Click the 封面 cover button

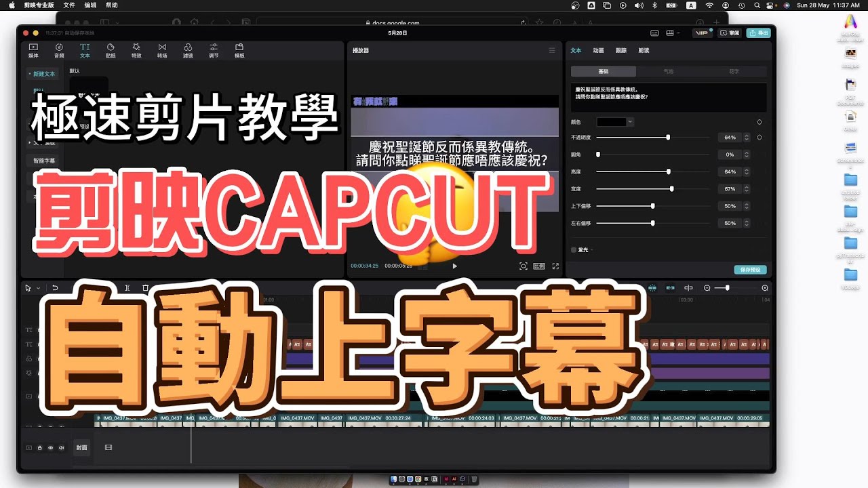(x=81, y=447)
